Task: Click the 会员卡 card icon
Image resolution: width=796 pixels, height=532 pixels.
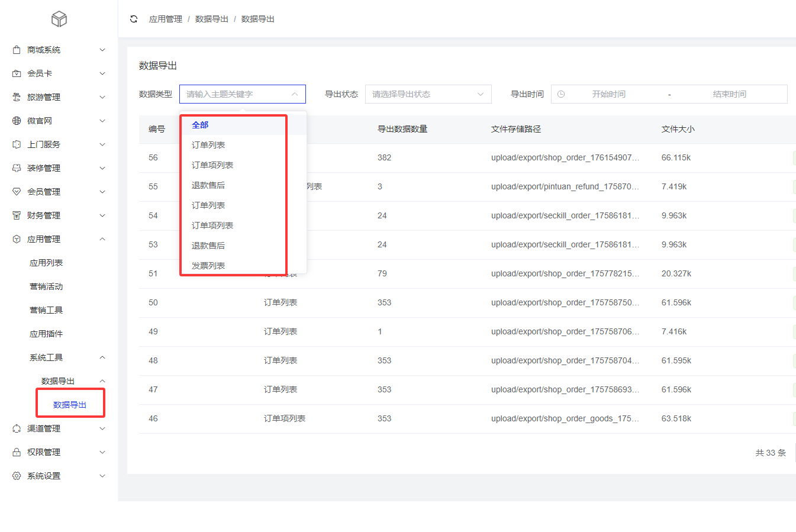Action: tap(17, 73)
